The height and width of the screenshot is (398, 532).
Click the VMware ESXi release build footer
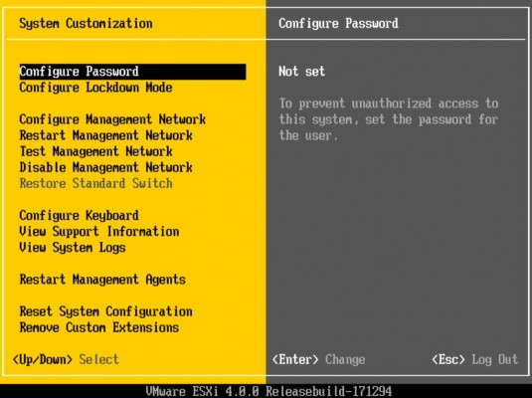[x=268, y=391]
